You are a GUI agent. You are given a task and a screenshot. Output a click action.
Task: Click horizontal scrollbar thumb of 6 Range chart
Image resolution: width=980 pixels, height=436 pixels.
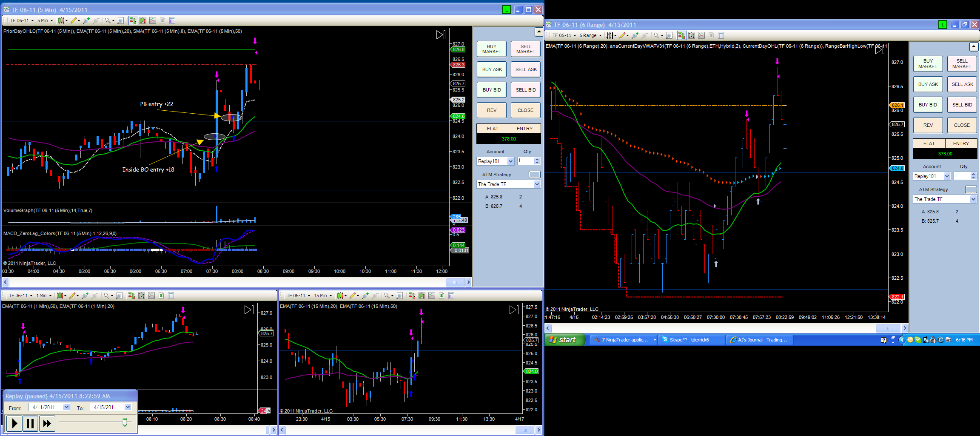(x=888, y=328)
